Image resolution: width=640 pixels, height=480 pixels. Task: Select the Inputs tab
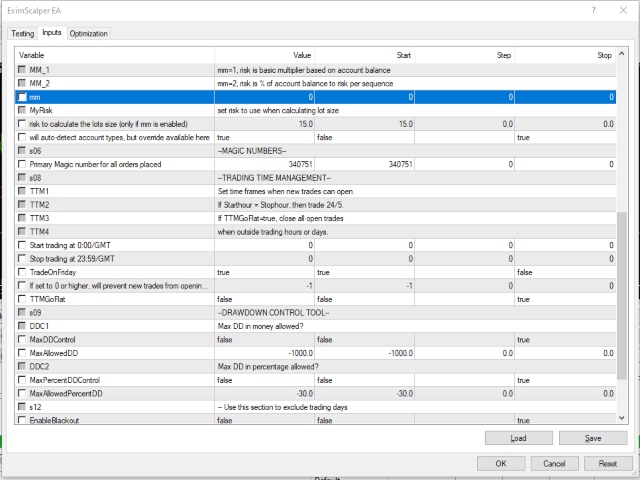tap(52, 33)
